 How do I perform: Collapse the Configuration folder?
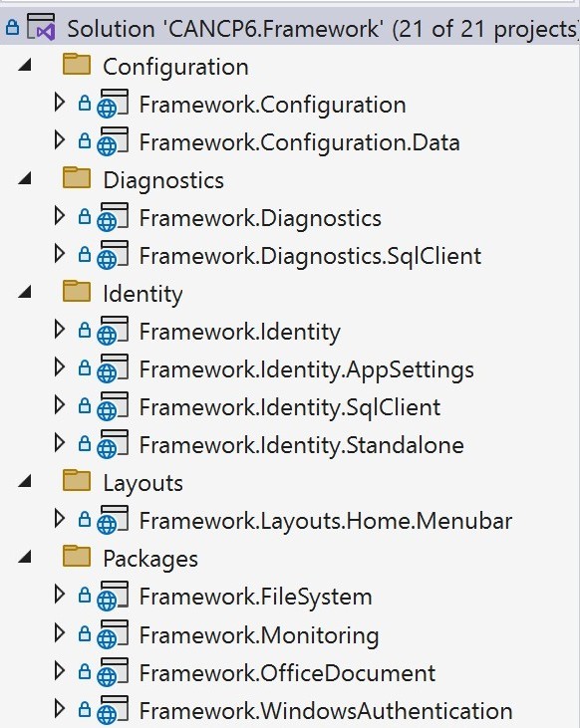(x=25, y=64)
